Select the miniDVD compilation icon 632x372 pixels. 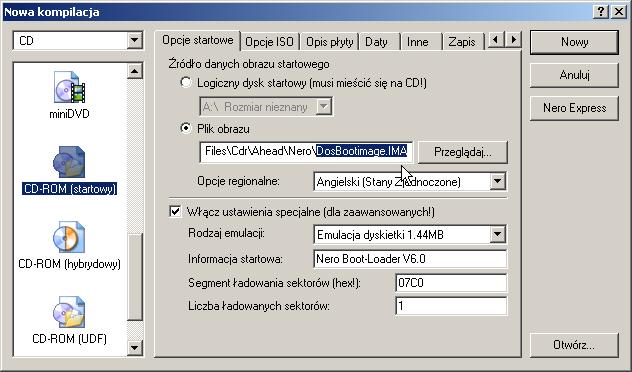coord(69,87)
